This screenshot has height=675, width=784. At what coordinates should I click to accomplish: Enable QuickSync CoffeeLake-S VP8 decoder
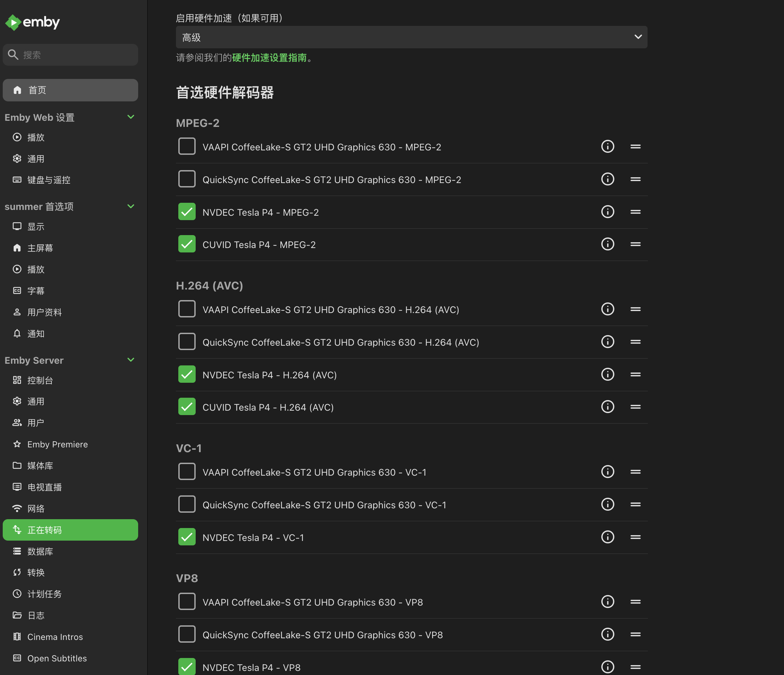click(x=187, y=634)
